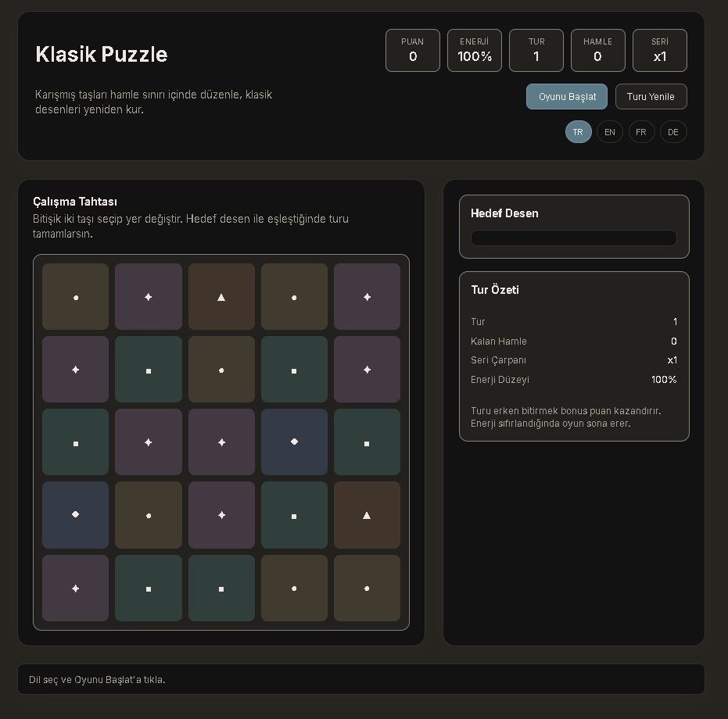Click the triangle tile in the top row
Screen dimensions: 728x719
[221, 296]
